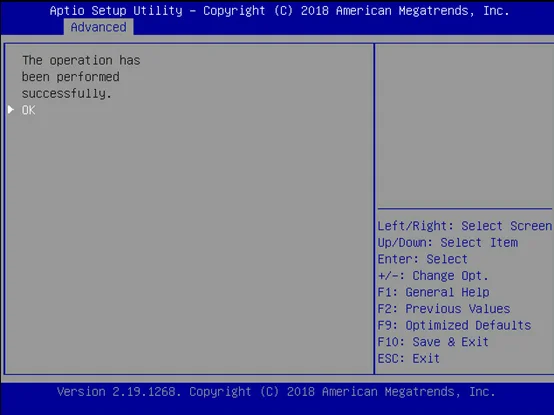Click 'F2: Previous Values' hint
This screenshot has width=554, height=415.
point(444,309)
